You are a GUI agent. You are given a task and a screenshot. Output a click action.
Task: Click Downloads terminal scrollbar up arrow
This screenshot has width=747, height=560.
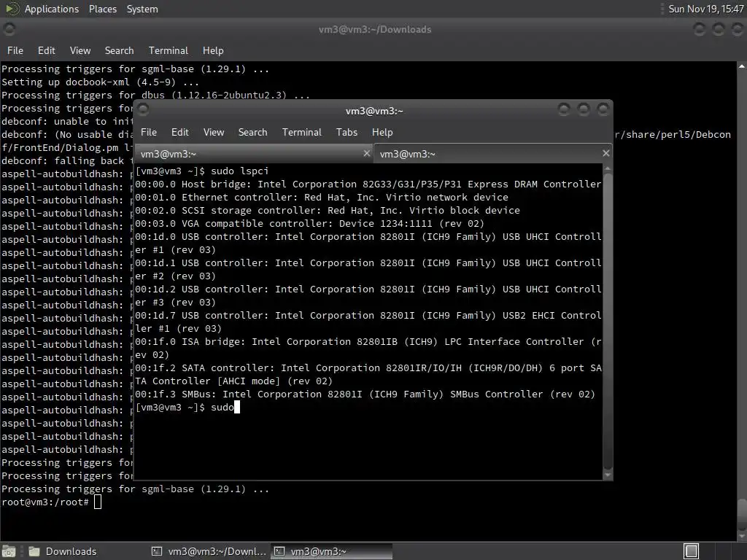[x=742, y=66]
